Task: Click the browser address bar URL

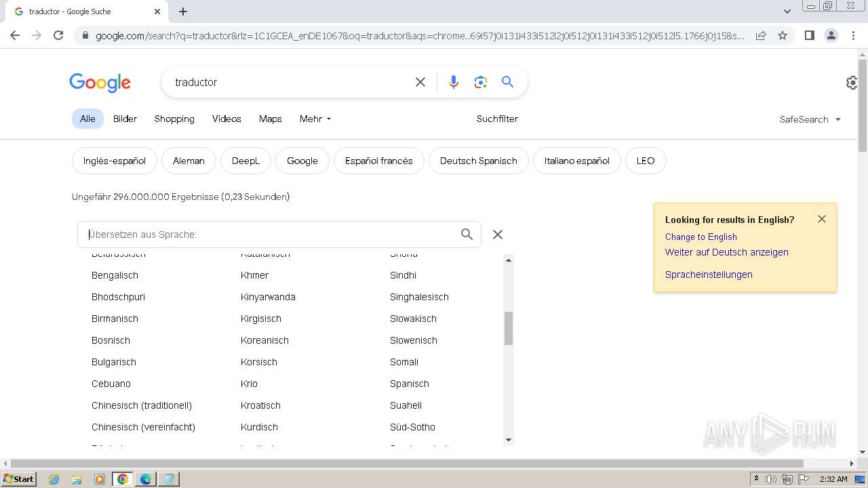Action: tap(419, 35)
